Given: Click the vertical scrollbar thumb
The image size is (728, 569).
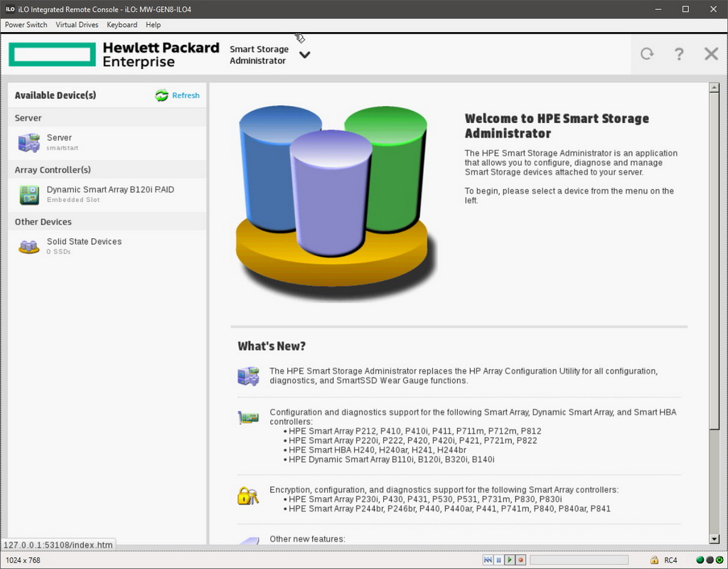Looking at the screenshot, I should coord(714,260).
